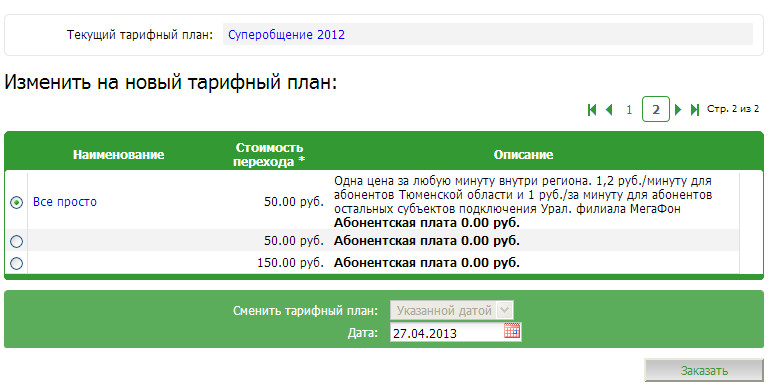Click the 150.00 руб. cost cell

coord(290,262)
